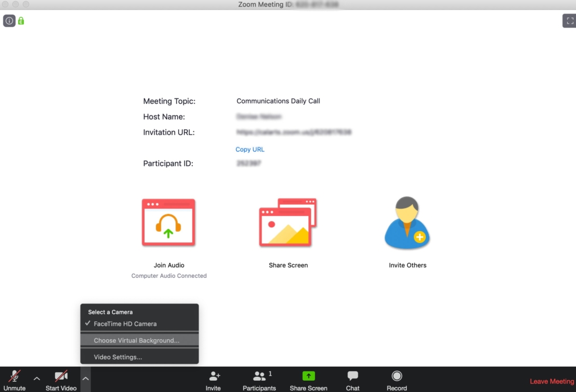Image resolution: width=576 pixels, height=392 pixels.
Task: Enter full screen mode
Action: point(570,21)
